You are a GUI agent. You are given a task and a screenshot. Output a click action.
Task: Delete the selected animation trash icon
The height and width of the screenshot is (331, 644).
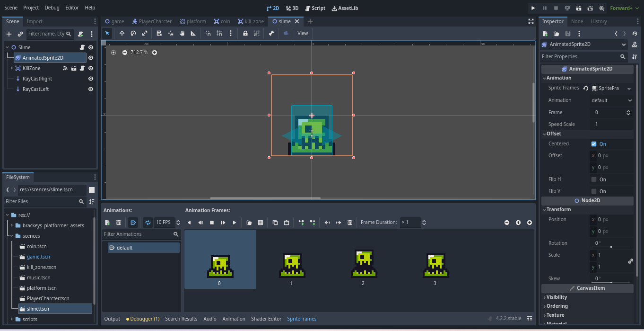coord(119,223)
